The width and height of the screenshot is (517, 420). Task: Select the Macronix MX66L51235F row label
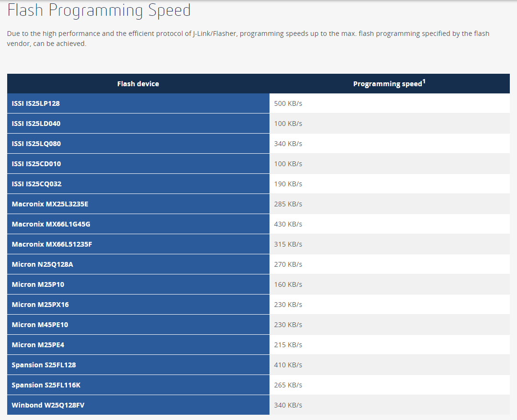click(x=52, y=244)
